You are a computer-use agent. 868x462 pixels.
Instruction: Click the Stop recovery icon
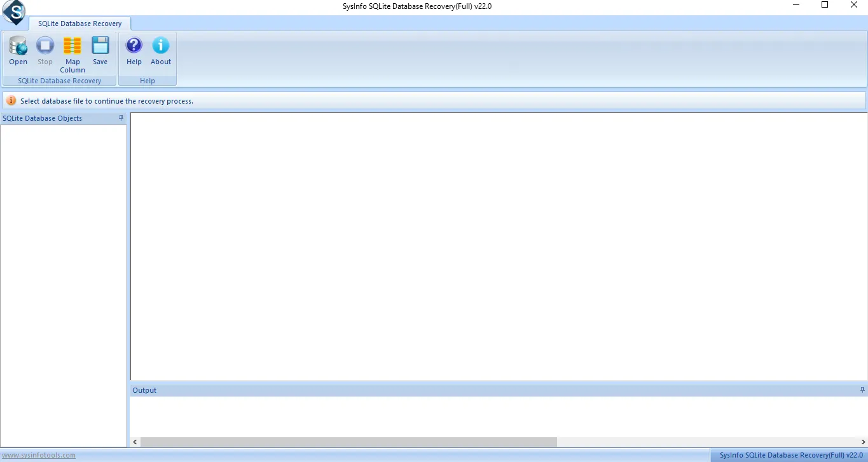click(x=45, y=51)
